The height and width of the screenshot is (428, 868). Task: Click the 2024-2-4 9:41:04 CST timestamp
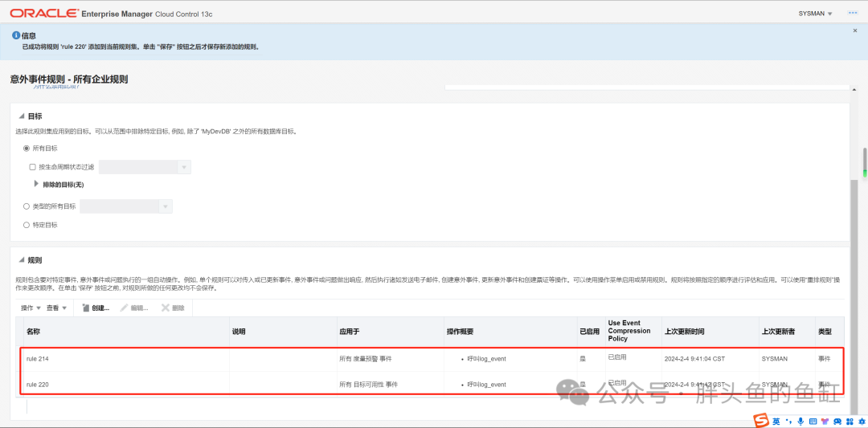pos(694,359)
